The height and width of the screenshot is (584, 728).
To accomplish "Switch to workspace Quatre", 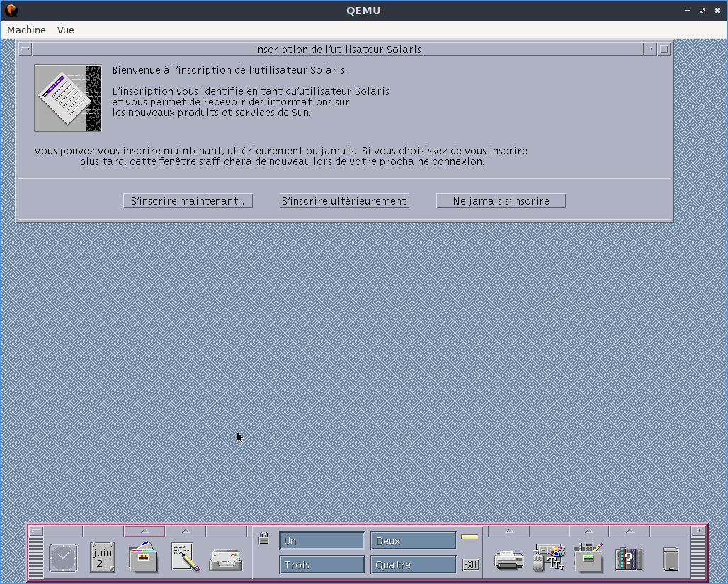I will click(x=413, y=565).
